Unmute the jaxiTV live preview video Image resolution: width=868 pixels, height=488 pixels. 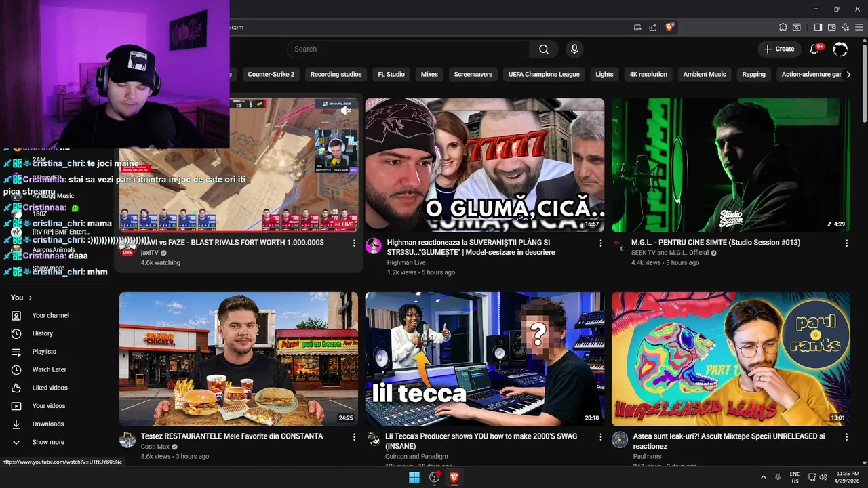click(346, 110)
